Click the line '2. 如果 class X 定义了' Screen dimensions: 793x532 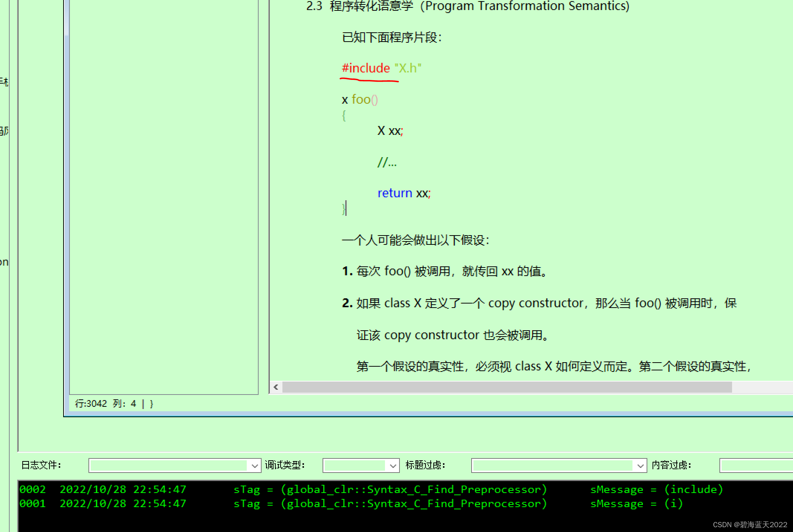coord(539,303)
